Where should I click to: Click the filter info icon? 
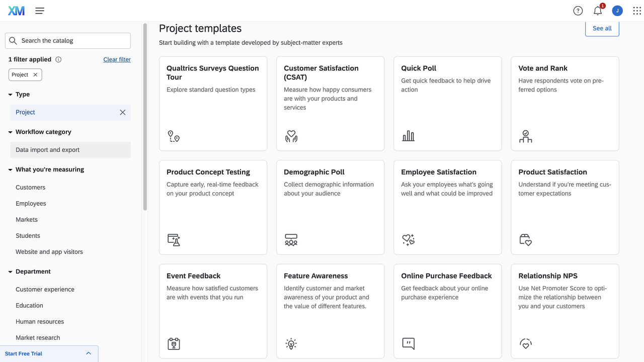(x=58, y=59)
